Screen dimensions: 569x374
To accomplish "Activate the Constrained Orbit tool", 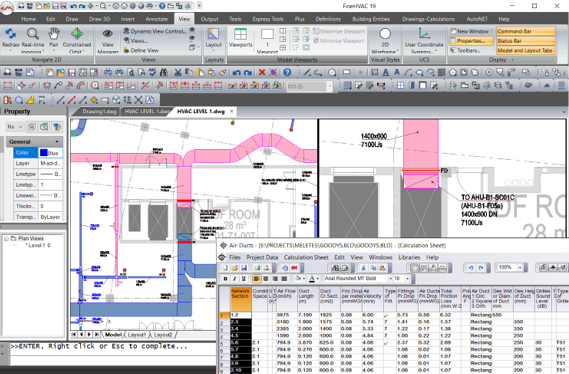I will (x=77, y=34).
